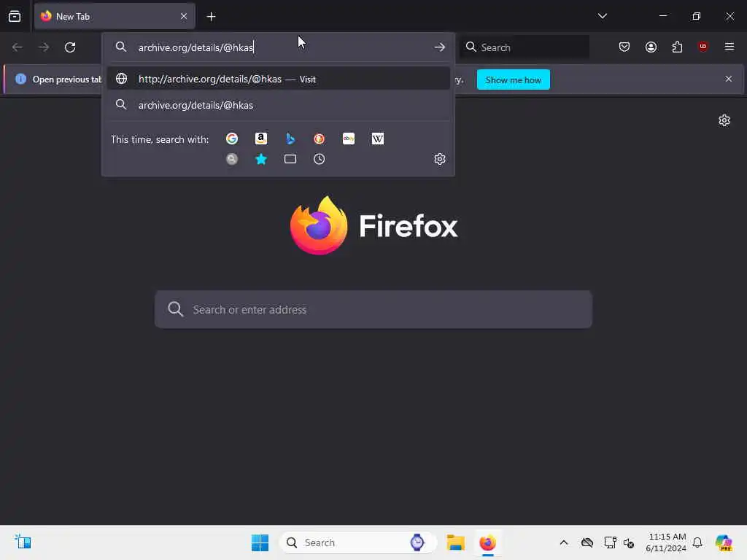This screenshot has width=747, height=560.
Task: Click the muted volume tray icon
Action: [x=629, y=542]
